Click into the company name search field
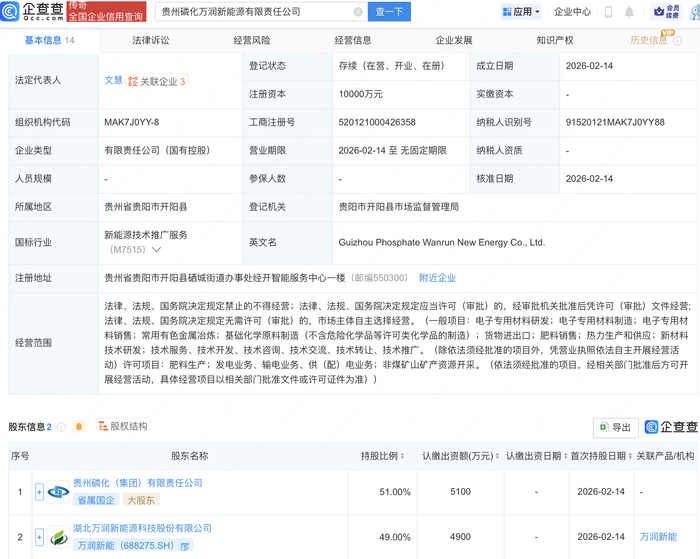The height and width of the screenshot is (559, 700). [x=250, y=13]
